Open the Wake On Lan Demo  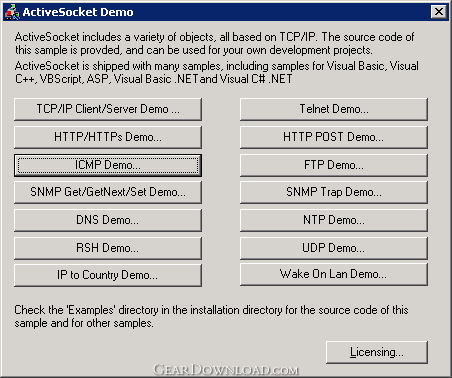click(x=334, y=275)
